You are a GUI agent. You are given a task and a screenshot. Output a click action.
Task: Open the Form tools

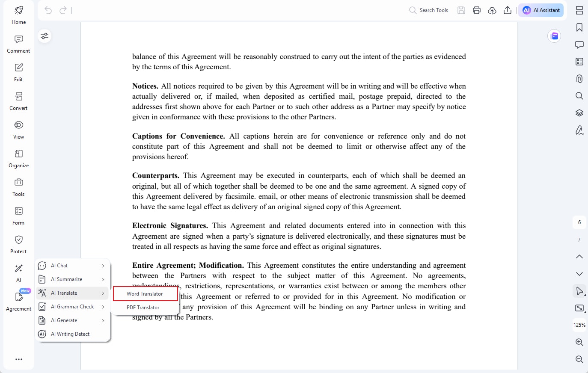point(18,216)
